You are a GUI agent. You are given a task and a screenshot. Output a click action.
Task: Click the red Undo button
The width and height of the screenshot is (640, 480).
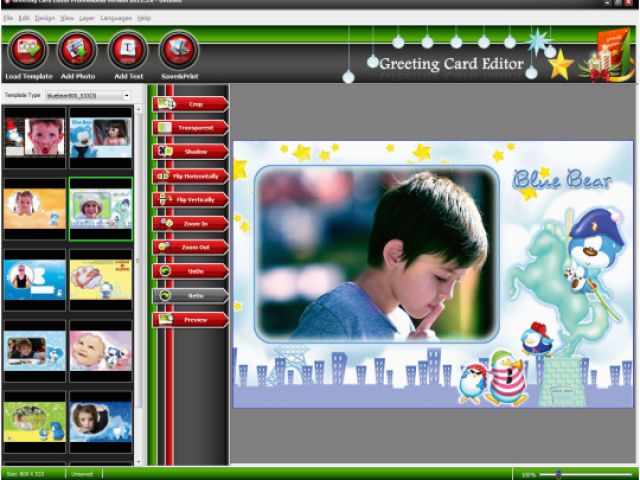point(190,271)
